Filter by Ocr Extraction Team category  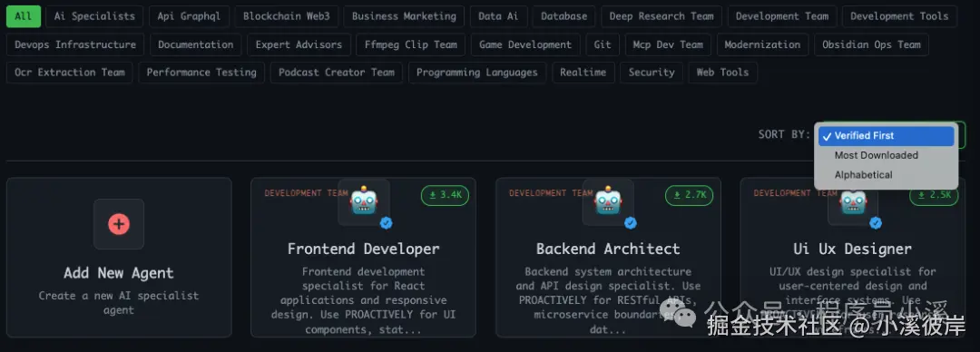[69, 73]
